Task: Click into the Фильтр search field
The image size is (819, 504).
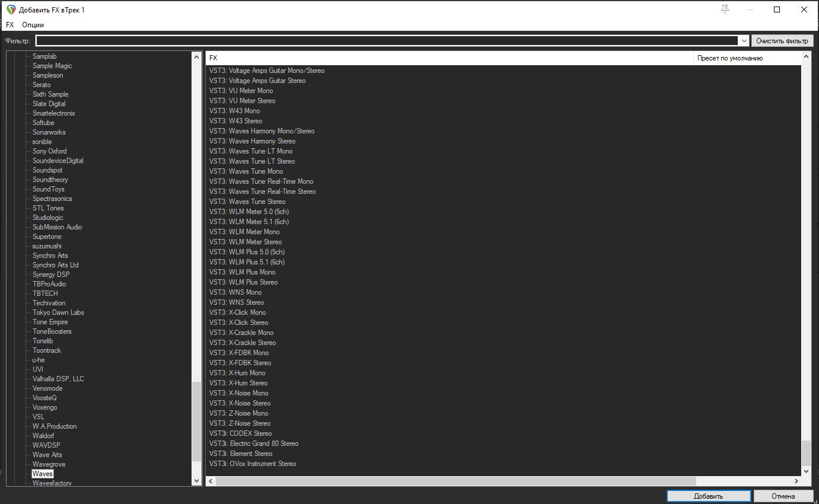Action: [387, 41]
